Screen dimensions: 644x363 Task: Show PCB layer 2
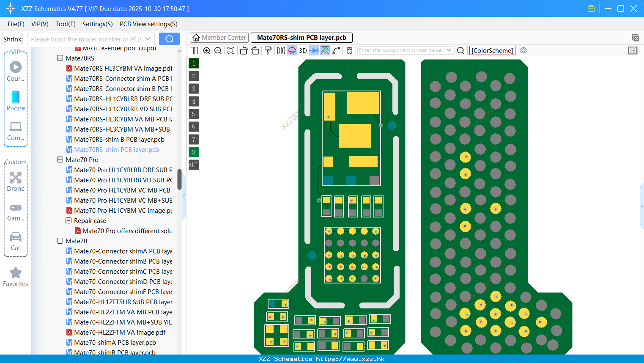point(194,76)
